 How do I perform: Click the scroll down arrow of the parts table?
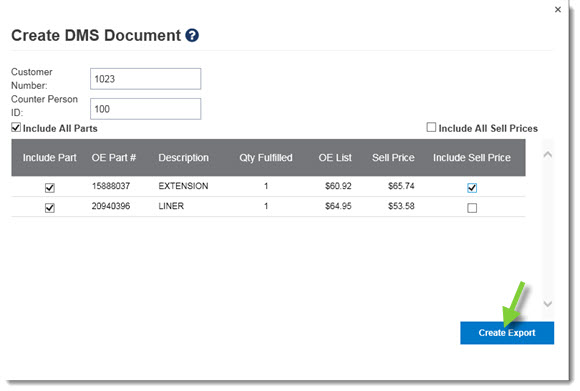pos(548,304)
